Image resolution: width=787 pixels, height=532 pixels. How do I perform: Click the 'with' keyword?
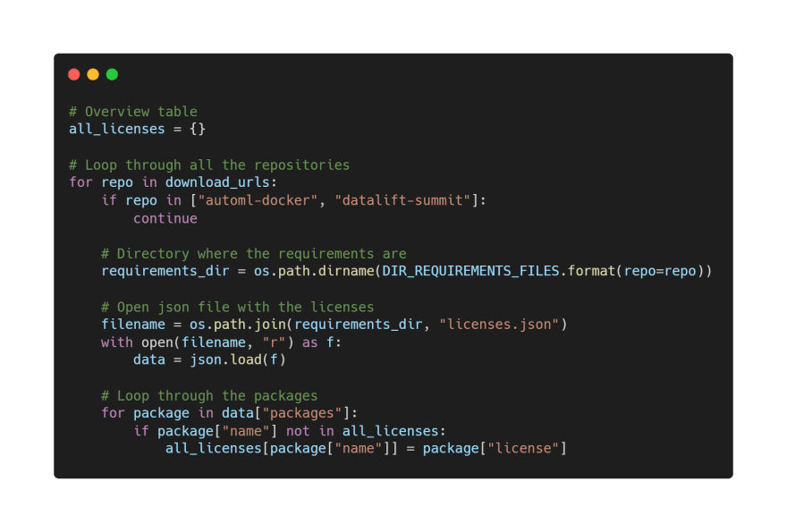(117, 342)
